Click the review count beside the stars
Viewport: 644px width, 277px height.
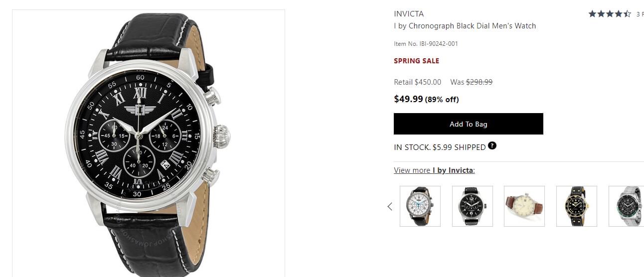coord(640,14)
